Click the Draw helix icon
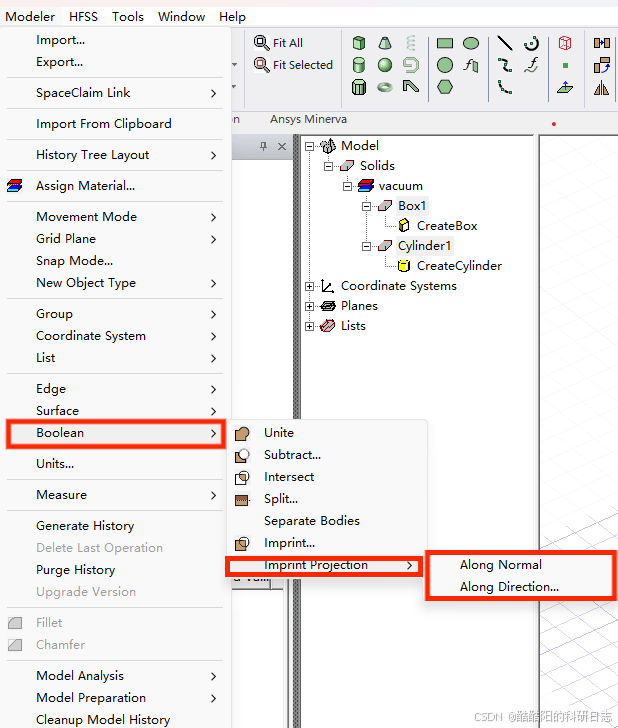 (x=410, y=43)
